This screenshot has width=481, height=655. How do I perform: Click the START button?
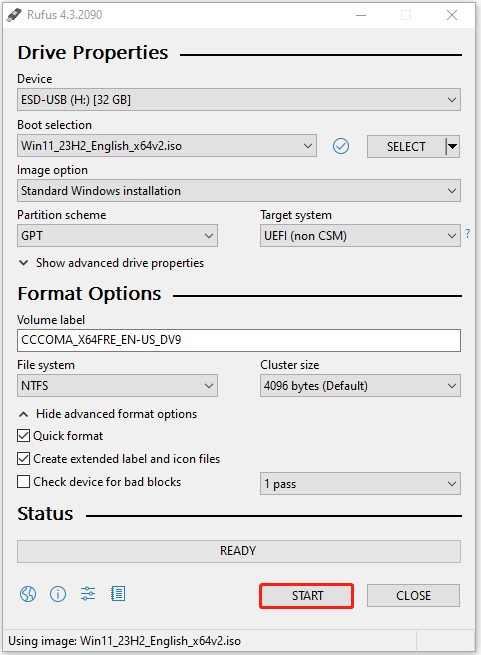point(307,596)
